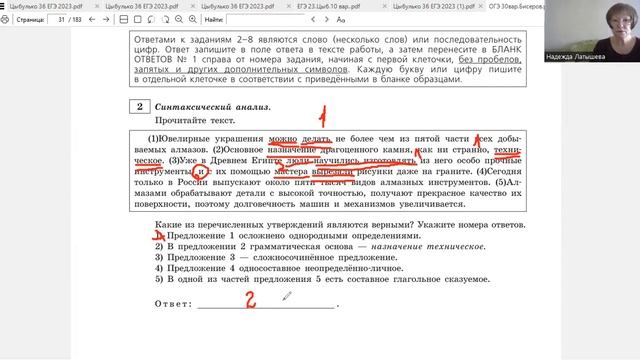Click option 4 односоставное неопределённо-личное
Image resolution: width=640 pixels, height=360 pixels.
(279, 269)
